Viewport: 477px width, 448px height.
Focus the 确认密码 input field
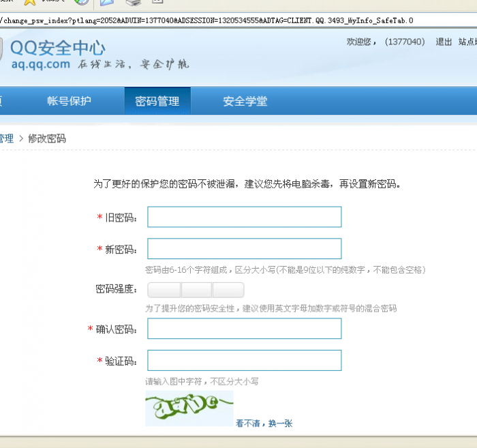244,329
